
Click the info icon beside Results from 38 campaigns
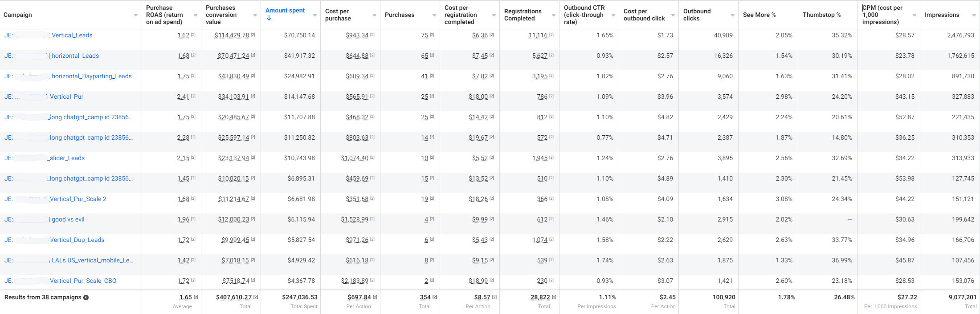(86, 298)
